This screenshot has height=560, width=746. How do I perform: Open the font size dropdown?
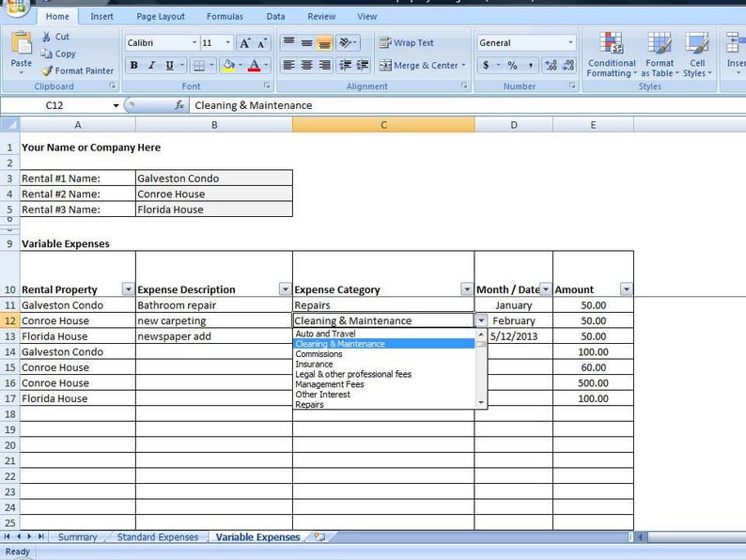[x=228, y=43]
